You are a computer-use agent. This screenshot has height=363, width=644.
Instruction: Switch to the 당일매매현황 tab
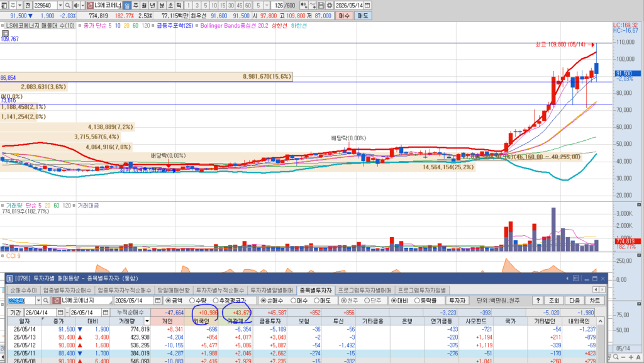pyautogui.click(x=174, y=290)
